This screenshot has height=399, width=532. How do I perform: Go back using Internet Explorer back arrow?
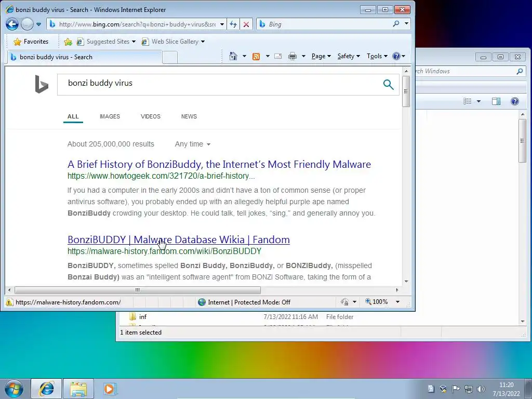(x=12, y=24)
